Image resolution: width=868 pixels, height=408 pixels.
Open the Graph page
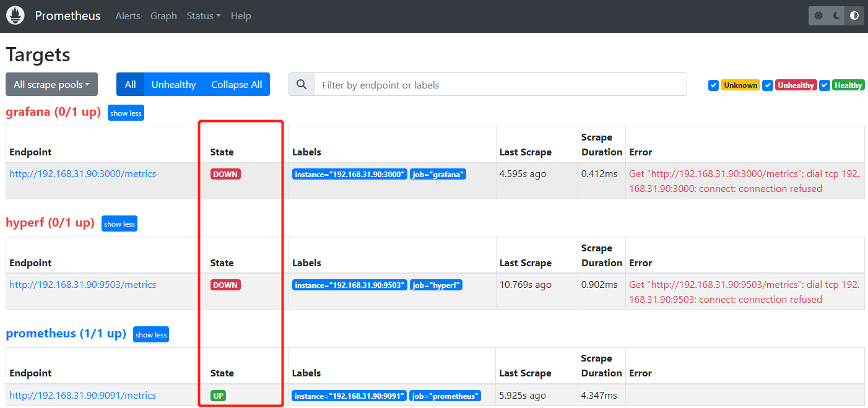[x=163, y=16]
